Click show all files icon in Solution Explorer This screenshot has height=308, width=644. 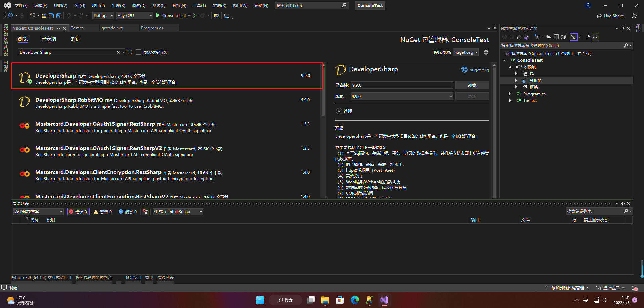coord(563,37)
